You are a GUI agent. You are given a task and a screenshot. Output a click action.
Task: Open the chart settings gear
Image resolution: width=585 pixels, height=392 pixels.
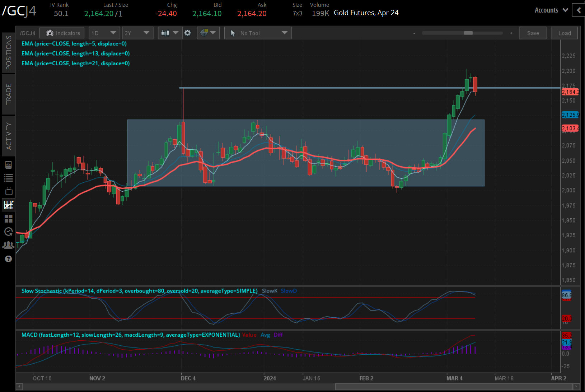coord(187,33)
